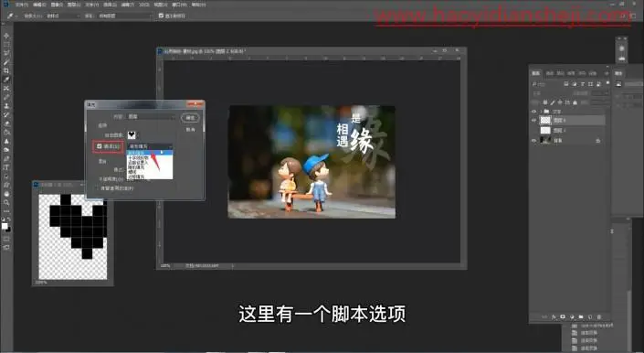The width and height of the screenshot is (644, 353).
Task: Select the Brush tool
Action: [6, 97]
